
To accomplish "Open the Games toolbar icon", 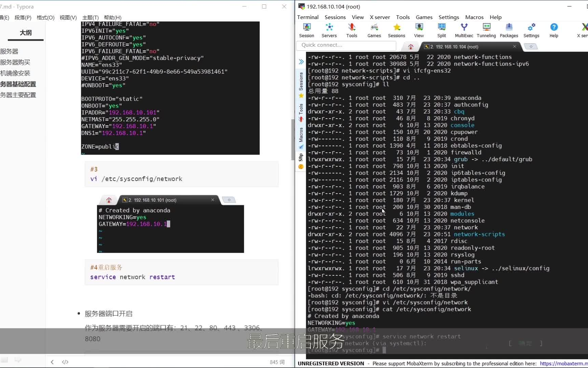I will click(374, 30).
